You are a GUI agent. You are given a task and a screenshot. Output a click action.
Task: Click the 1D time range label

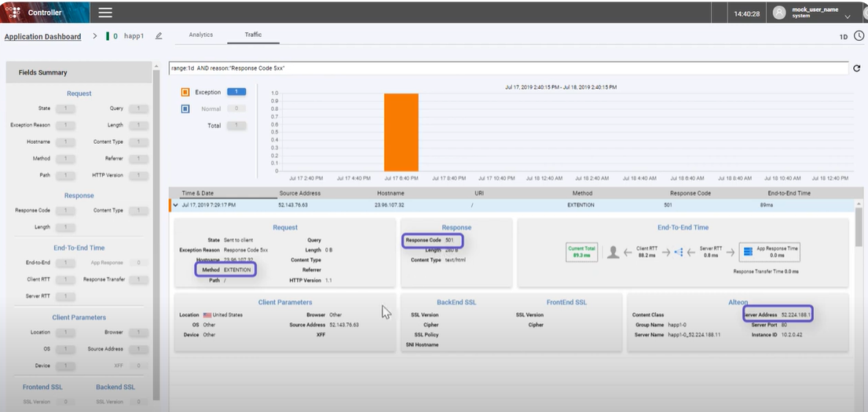(844, 37)
